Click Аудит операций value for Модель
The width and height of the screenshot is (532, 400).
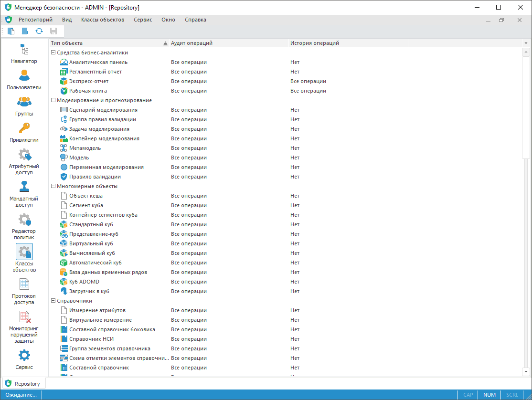point(189,158)
